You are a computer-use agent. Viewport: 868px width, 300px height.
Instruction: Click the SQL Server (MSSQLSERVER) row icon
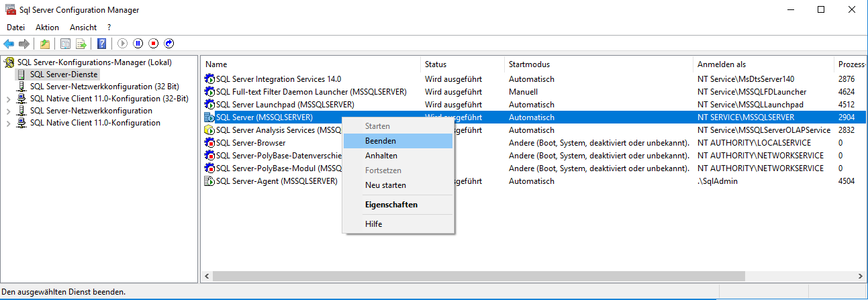[x=209, y=117]
